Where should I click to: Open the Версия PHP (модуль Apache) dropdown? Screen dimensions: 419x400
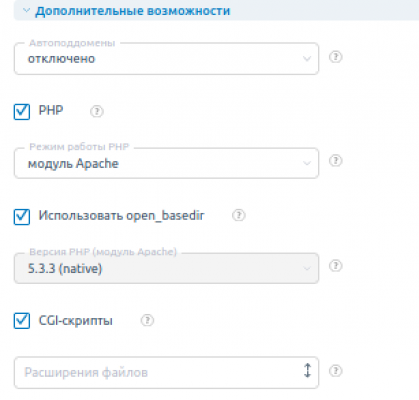pyautogui.click(x=166, y=269)
